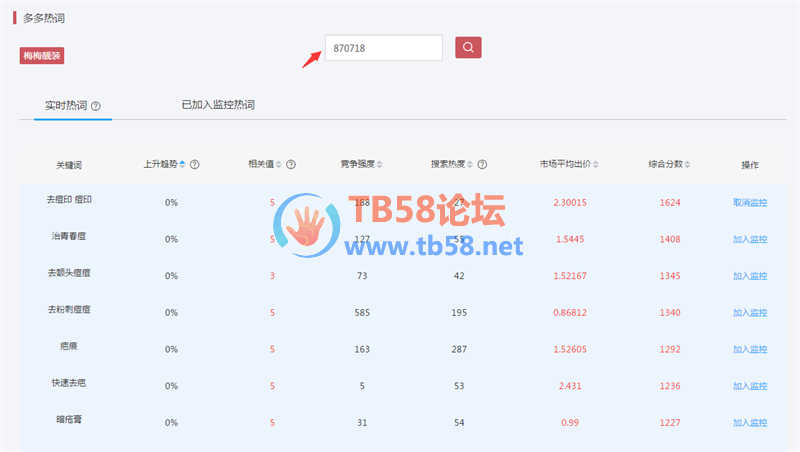
Task: Add 去额头痘痘 to monitoring
Action: pyautogui.click(x=749, y=276)
